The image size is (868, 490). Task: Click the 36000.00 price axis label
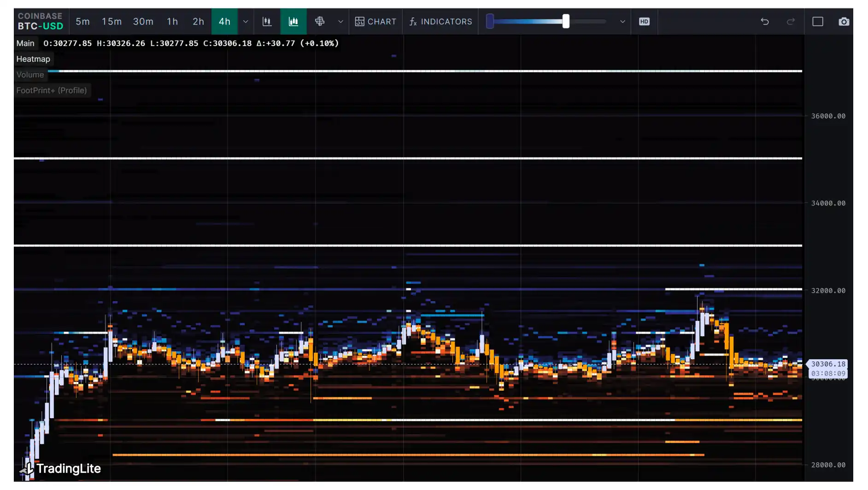(828, 116)
